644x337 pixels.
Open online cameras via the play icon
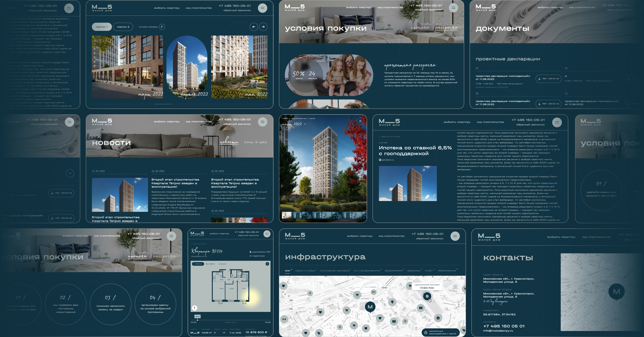point(162,27)
